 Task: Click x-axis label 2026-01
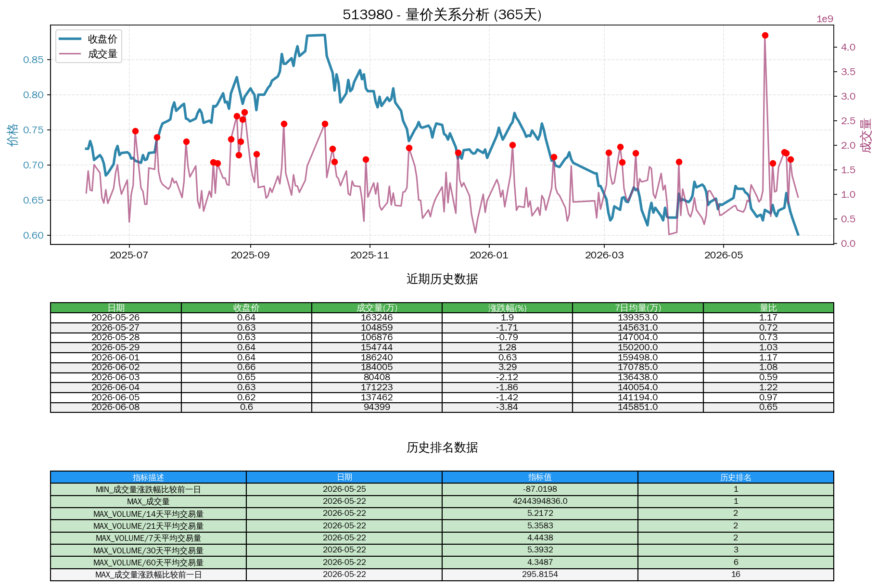click(x=489, y=255)
